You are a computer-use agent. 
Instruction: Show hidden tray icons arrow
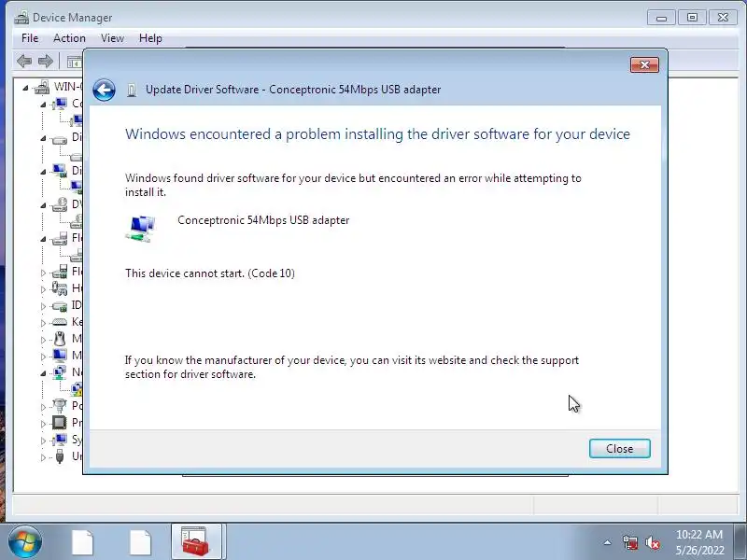(608, 542)
